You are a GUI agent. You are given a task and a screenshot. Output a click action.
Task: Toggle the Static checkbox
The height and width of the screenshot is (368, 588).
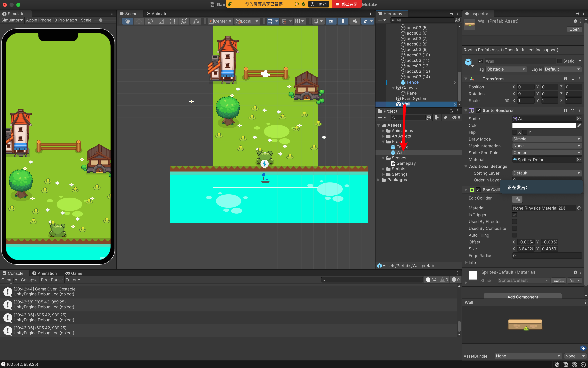coord(560,61)
